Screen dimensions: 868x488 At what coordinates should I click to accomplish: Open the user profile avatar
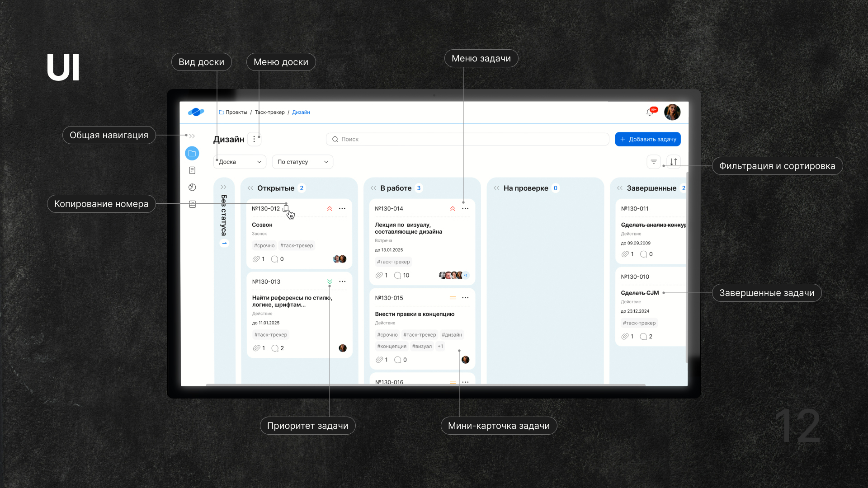click(672, 112)
